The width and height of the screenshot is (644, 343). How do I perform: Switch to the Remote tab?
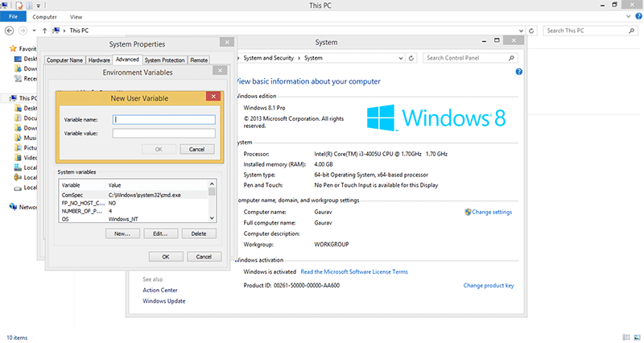point(199,60)
